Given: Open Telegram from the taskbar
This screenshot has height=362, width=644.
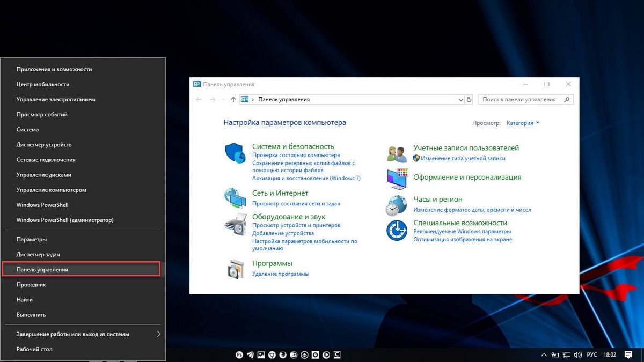Looking at the screenshot, I should tap(251, 355).
